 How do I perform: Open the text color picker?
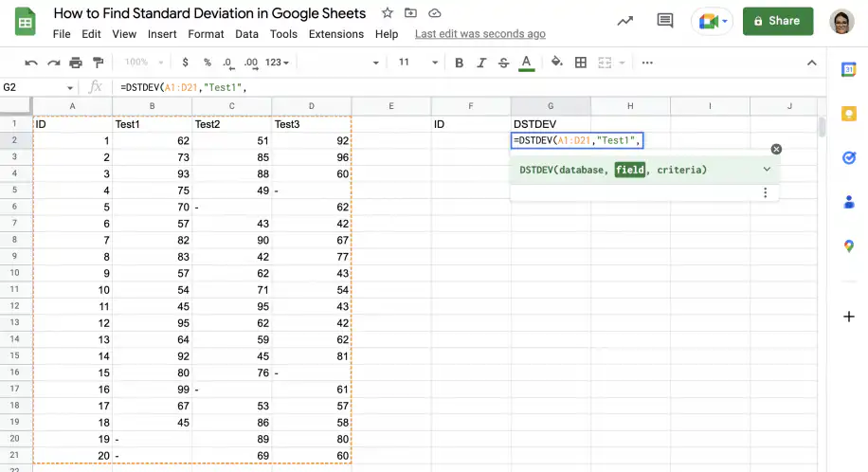click(x=527, y=64)
